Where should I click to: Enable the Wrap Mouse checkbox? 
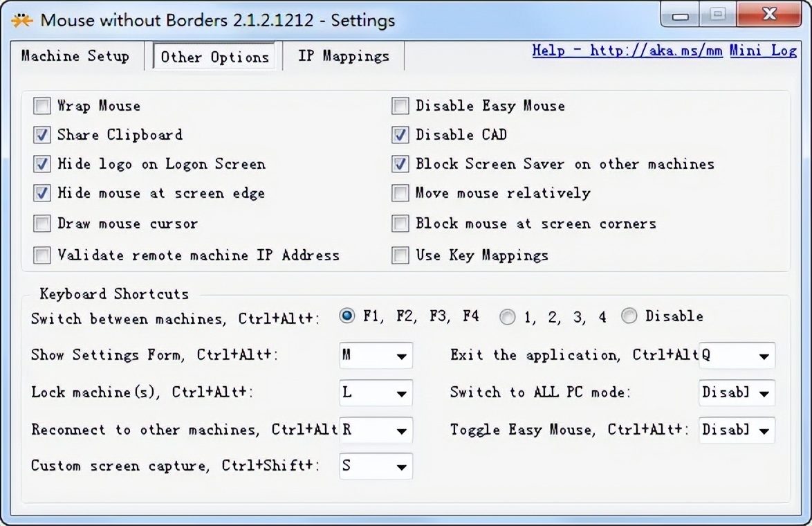point(42,106)
